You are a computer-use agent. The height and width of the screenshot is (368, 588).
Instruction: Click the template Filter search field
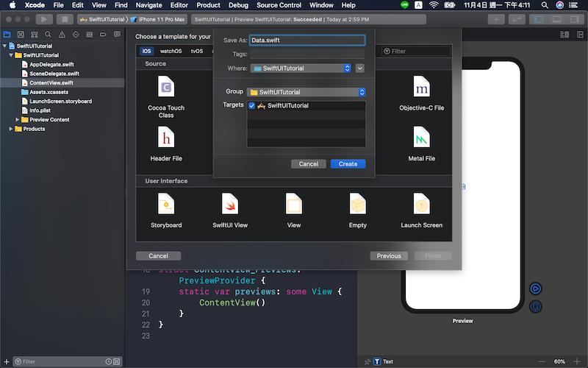(416, 51)
